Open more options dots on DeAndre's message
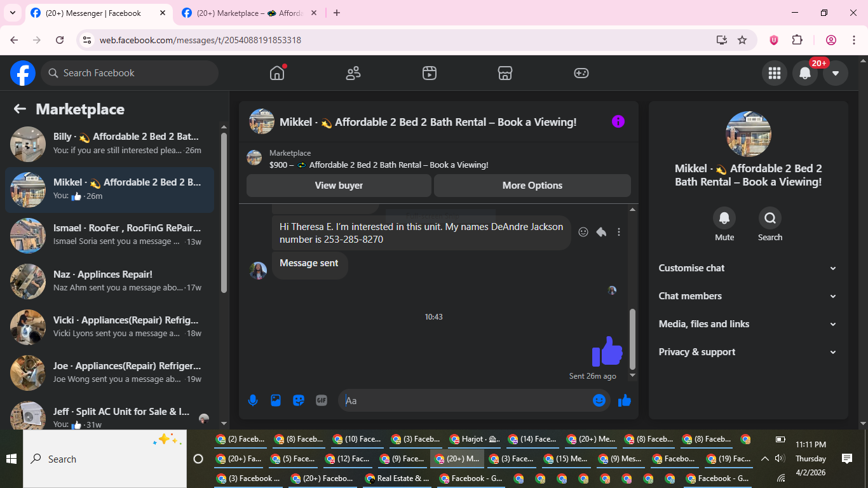 (619, 233)
